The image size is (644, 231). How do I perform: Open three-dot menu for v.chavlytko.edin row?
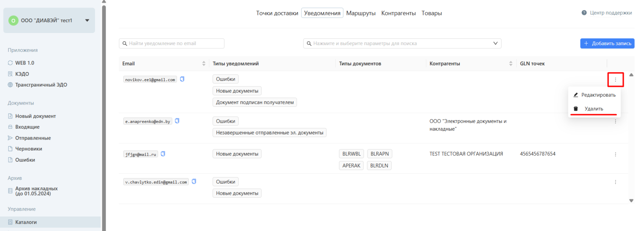[615, 182]
